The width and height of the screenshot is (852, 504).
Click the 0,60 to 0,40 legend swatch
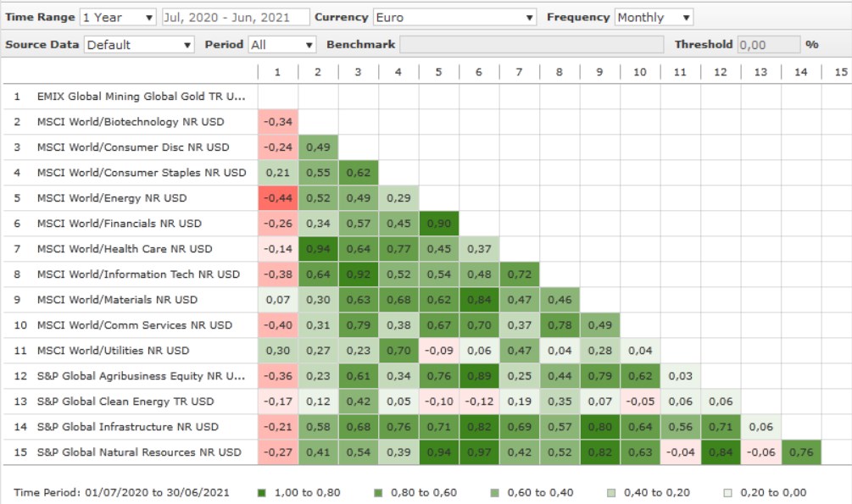[497, 492]
